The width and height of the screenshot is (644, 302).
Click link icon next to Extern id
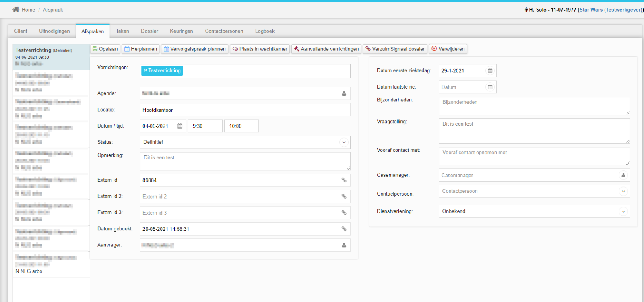click(x=344, y=180)
